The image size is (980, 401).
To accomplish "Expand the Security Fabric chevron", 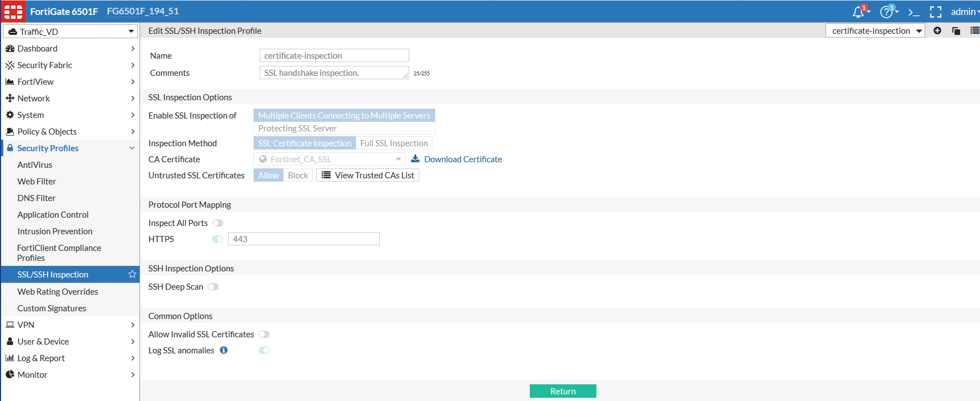I will 133,65.
